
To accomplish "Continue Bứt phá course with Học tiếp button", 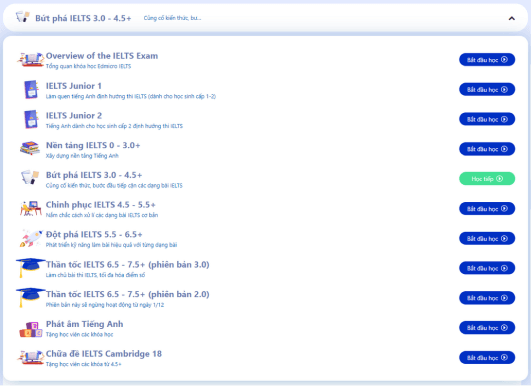I will (487, 179).
